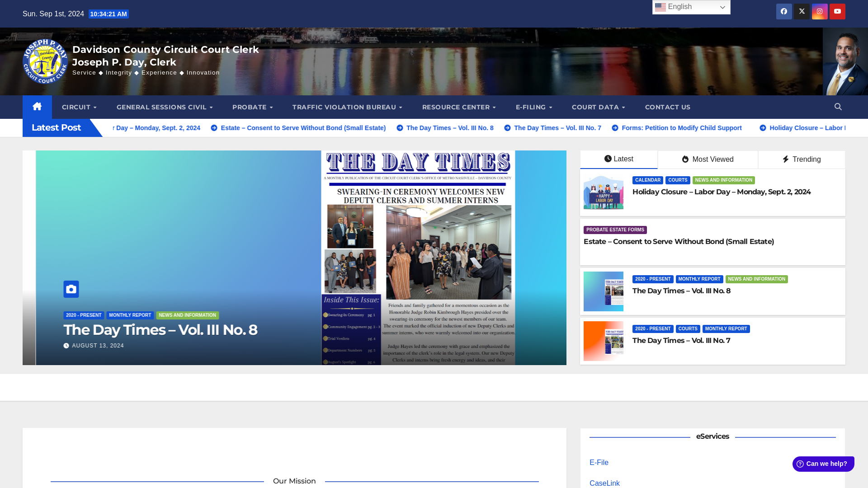Open sidebar post The Day Times Vol. III No. 7

click(x=681, y=341)
